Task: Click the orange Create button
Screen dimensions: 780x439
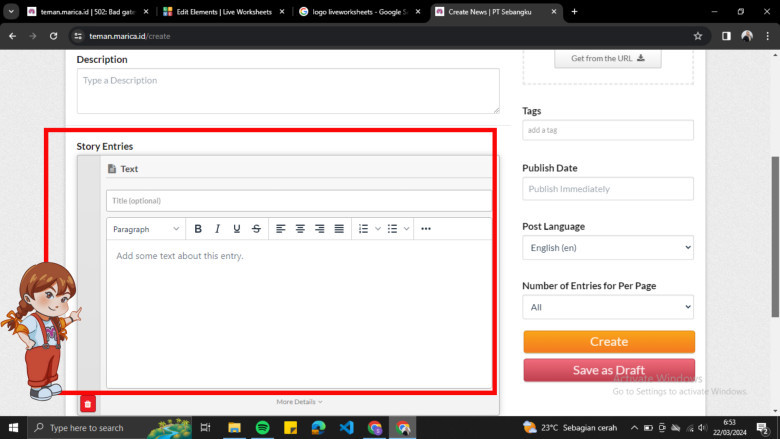Action: point(608,341)
